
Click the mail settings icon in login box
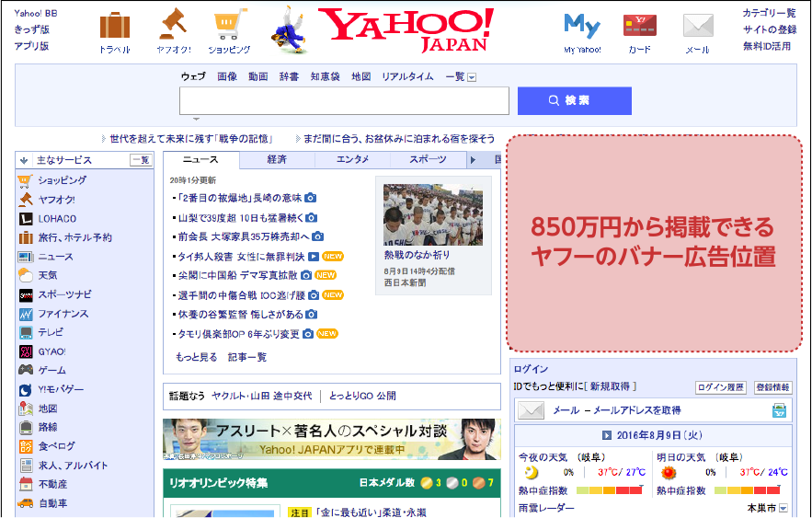[780, 410]
